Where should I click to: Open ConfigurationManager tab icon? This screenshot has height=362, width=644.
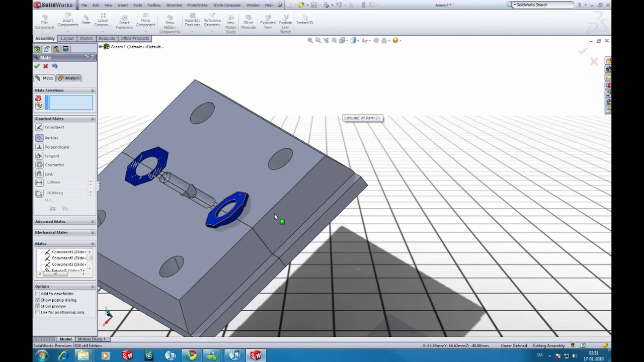click(56, 49)
